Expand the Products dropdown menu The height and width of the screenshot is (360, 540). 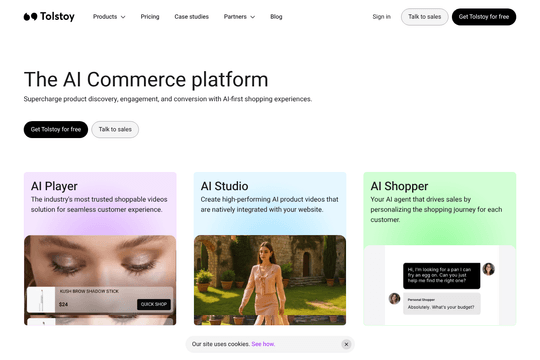click(109, 17)
